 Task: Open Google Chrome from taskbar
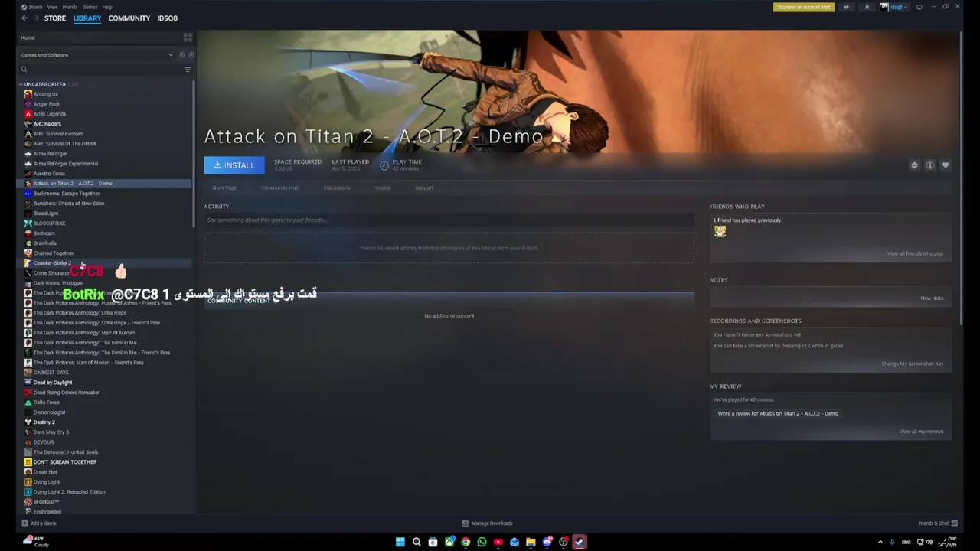[465, 542]
